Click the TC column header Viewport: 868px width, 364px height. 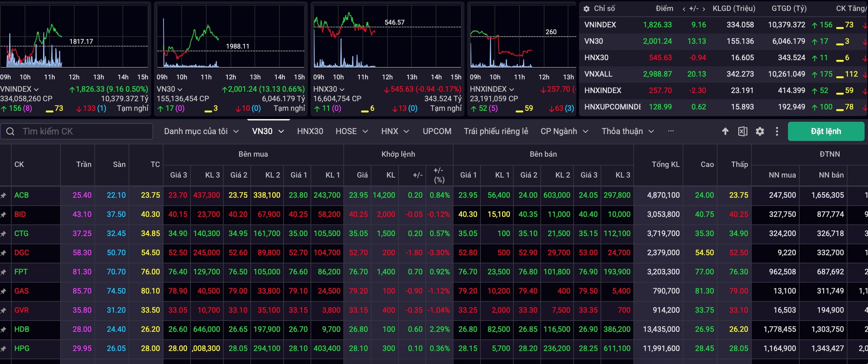pos(146,165)
